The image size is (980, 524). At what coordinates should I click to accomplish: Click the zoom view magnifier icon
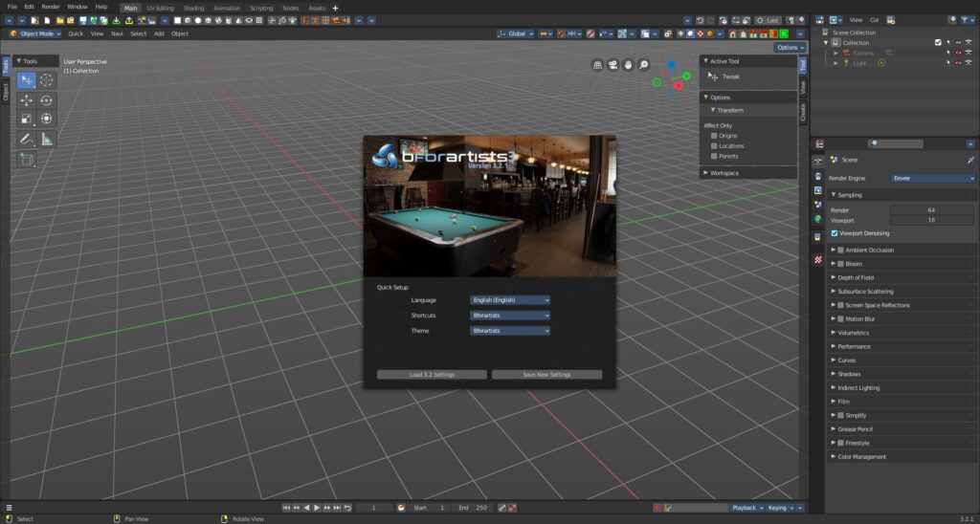[x=643, y=65]
